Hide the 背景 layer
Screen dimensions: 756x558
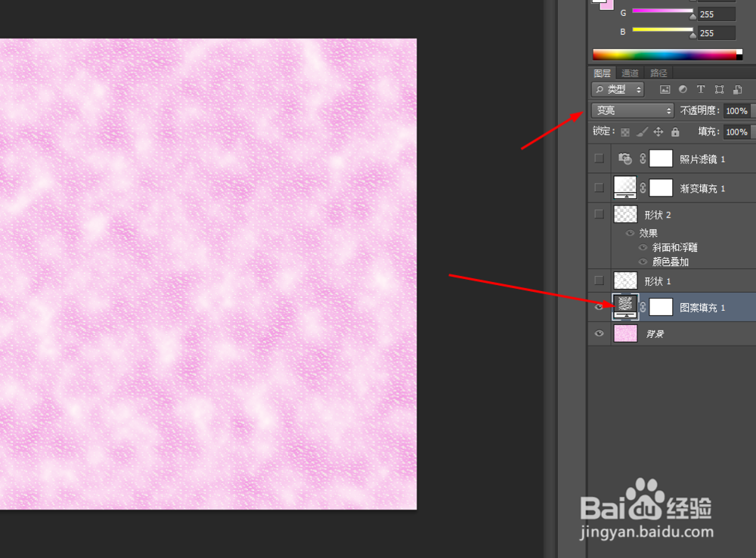[x=599, y=333]
